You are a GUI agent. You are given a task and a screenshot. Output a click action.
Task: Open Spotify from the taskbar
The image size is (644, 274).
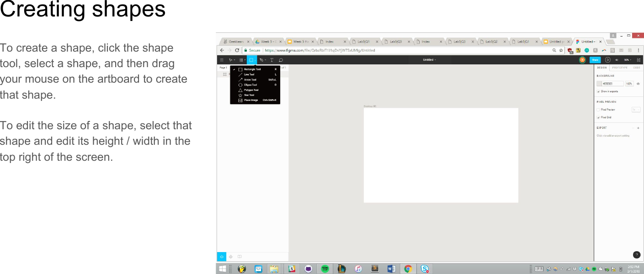[325, 269]
